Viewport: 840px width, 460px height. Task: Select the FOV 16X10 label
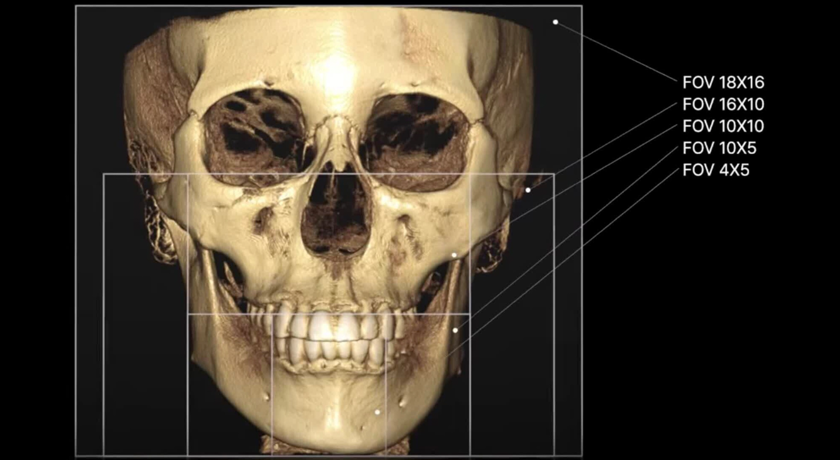pos(723,104)
